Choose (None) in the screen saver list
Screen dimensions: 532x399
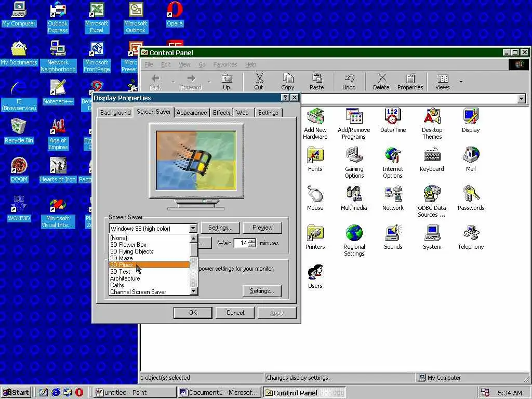149,238
